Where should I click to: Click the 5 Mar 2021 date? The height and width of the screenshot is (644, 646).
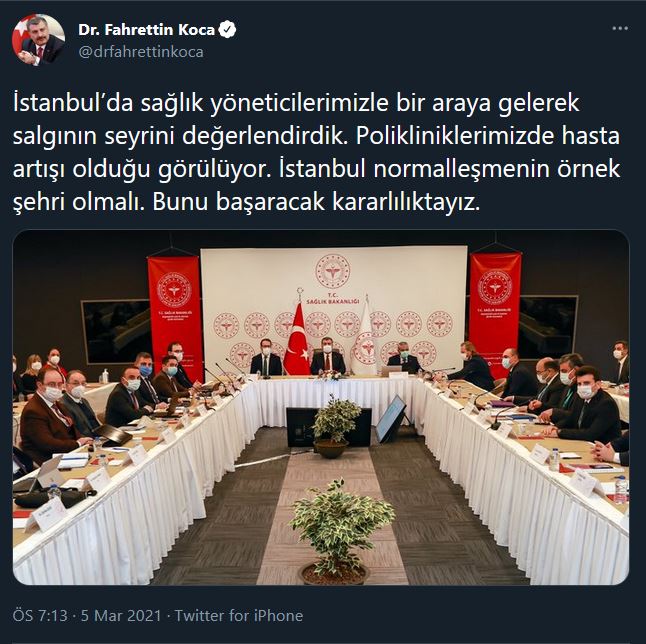(121, 615)
